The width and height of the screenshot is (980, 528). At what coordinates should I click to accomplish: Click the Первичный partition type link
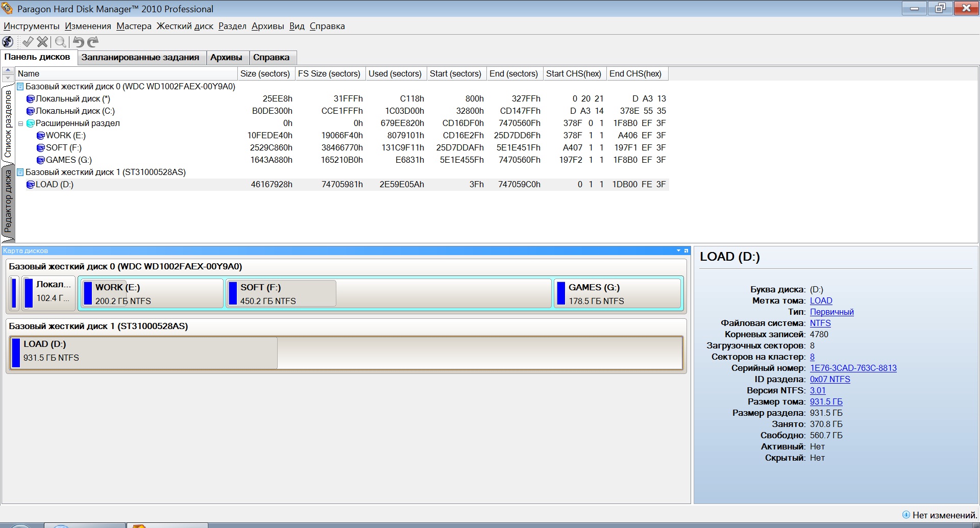(831, 312)
